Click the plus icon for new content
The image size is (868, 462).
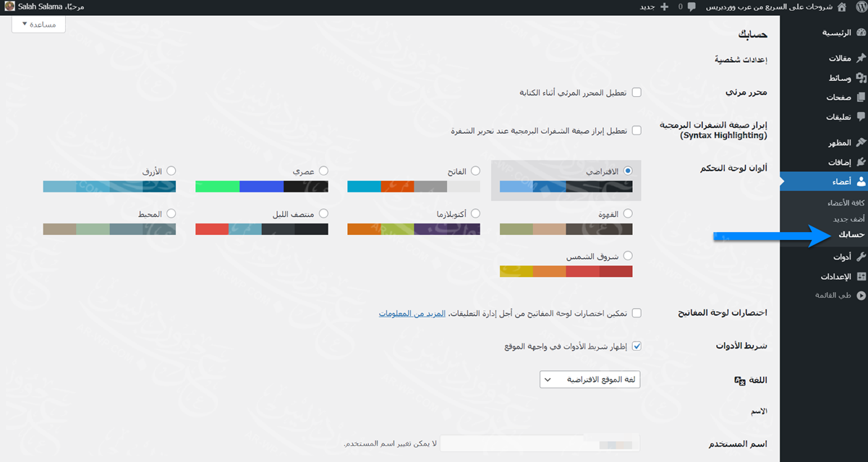665,7
